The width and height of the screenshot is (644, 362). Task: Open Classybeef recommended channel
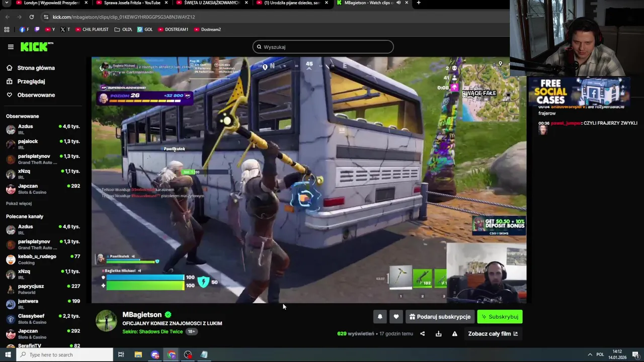click(x=43, y=319)
